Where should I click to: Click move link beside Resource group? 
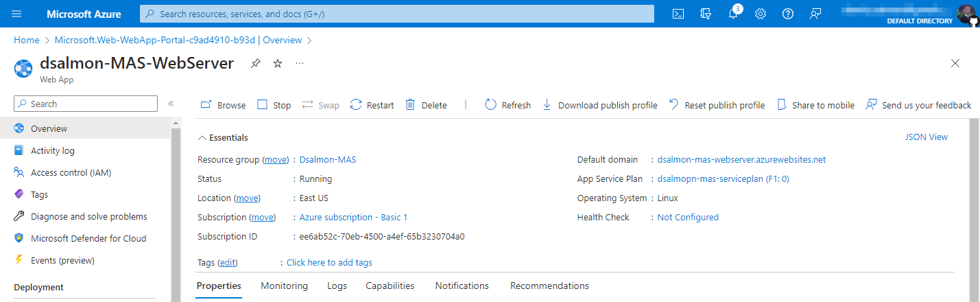pyautogui.click(x=275, y=159)
